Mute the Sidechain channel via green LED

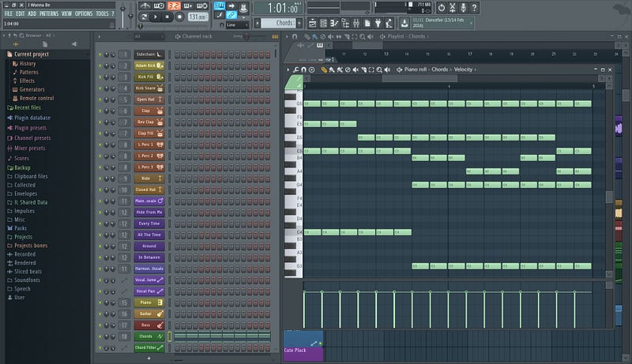click(x=100, y=54)
